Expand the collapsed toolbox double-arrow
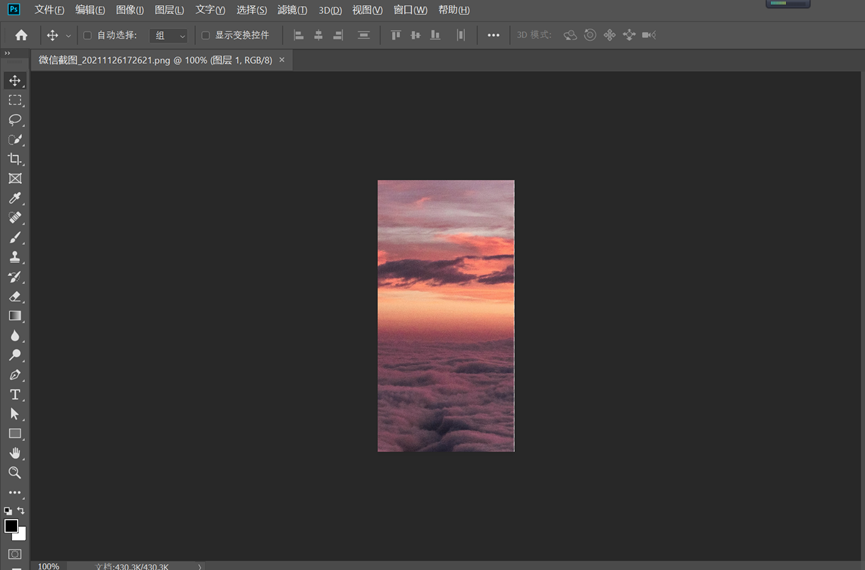 tap(7, 54)
